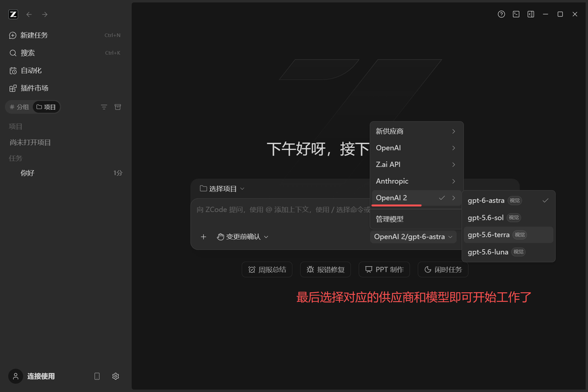Switch to the 项目 project tab
The height and width of the screenshot is (392, 588).
46,107
